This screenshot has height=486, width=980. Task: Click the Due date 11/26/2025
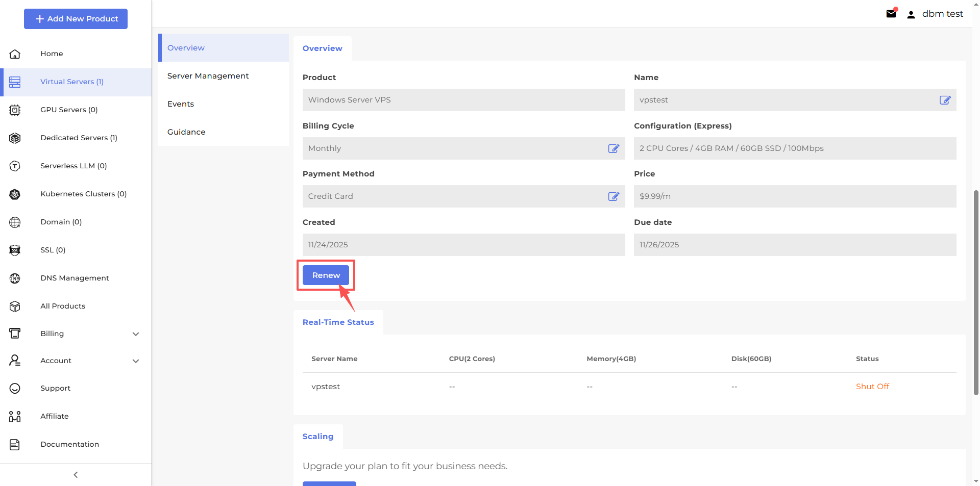795,245
